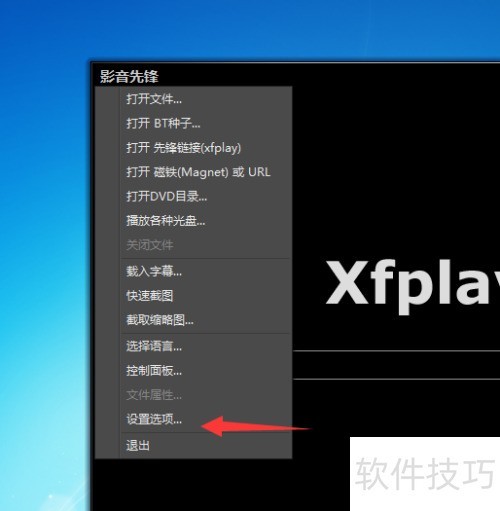Open 设置选项... settings options

point(194,419)
